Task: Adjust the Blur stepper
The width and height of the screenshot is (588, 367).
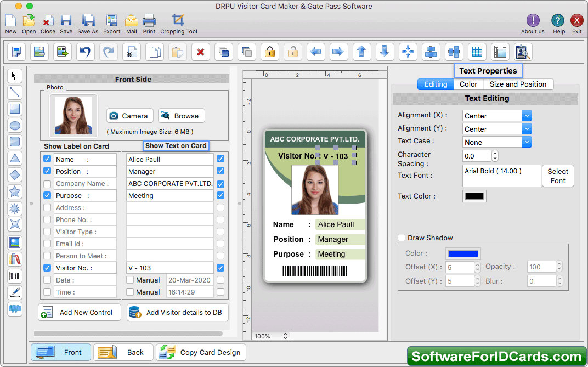Action: pyautogui.click(x=559, y=281)
